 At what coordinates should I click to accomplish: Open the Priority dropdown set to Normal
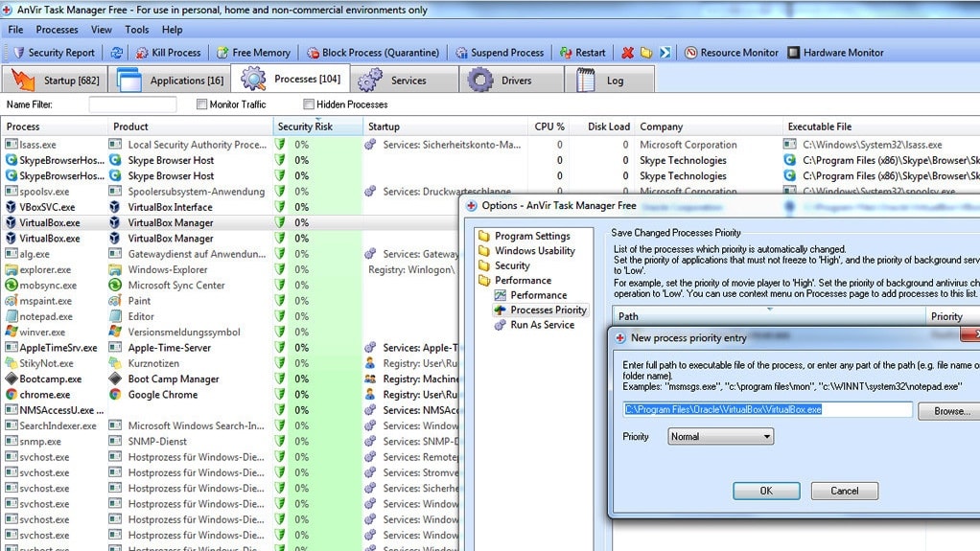[x=720, y=437]
